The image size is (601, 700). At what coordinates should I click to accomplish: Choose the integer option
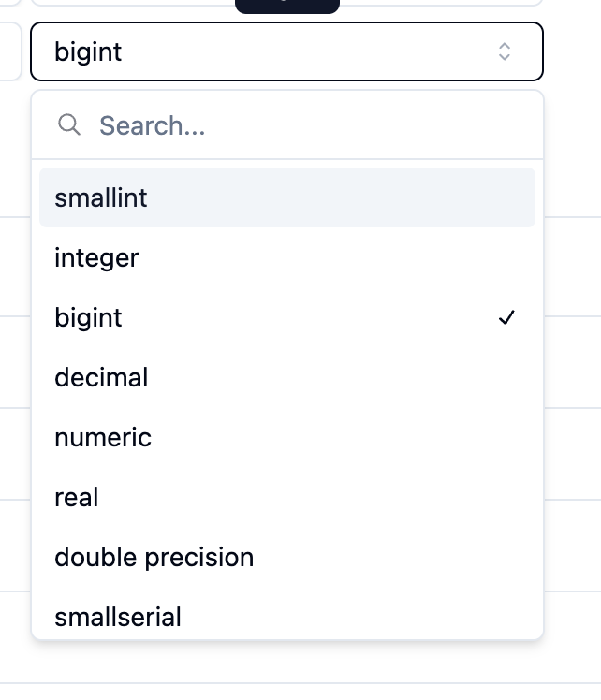[x=97, y=258]
